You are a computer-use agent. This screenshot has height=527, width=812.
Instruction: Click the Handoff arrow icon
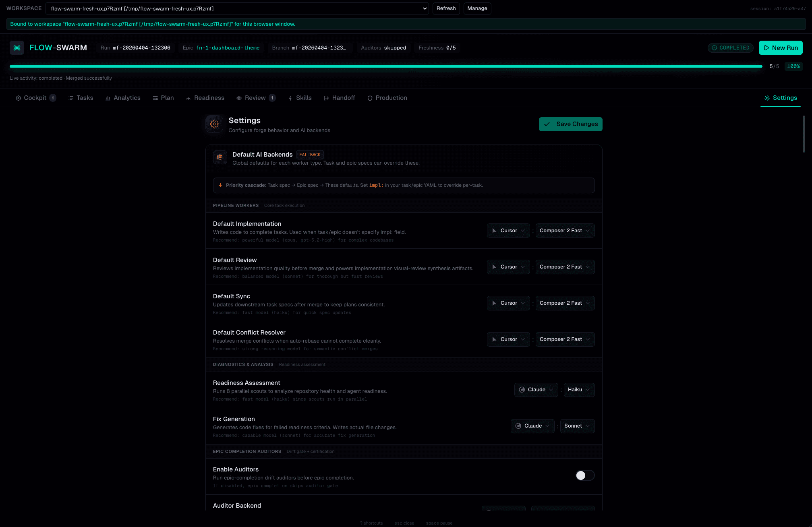click(327, 98)
